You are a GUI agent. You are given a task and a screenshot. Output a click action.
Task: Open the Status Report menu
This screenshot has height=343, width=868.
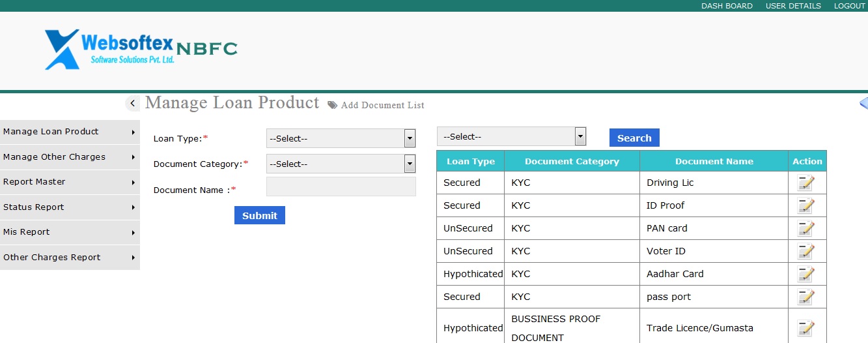click(x=70, y=207)
